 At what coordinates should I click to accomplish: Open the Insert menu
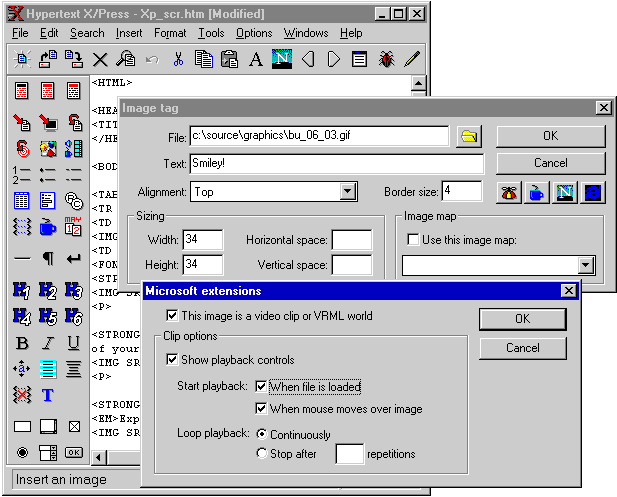coord(129,33)
